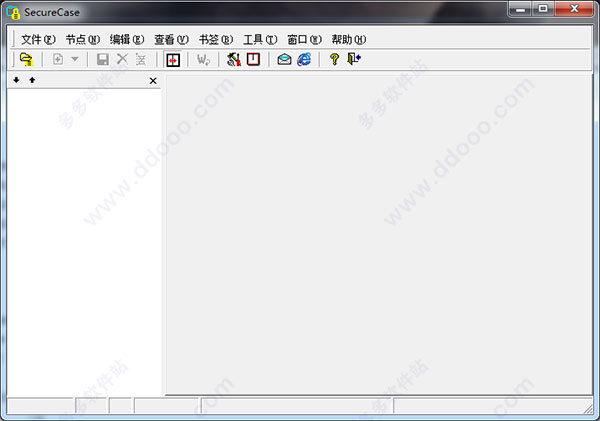Open the 窗口(W) menu
Screen dimensions: 600x421
[x=305, y=39]
